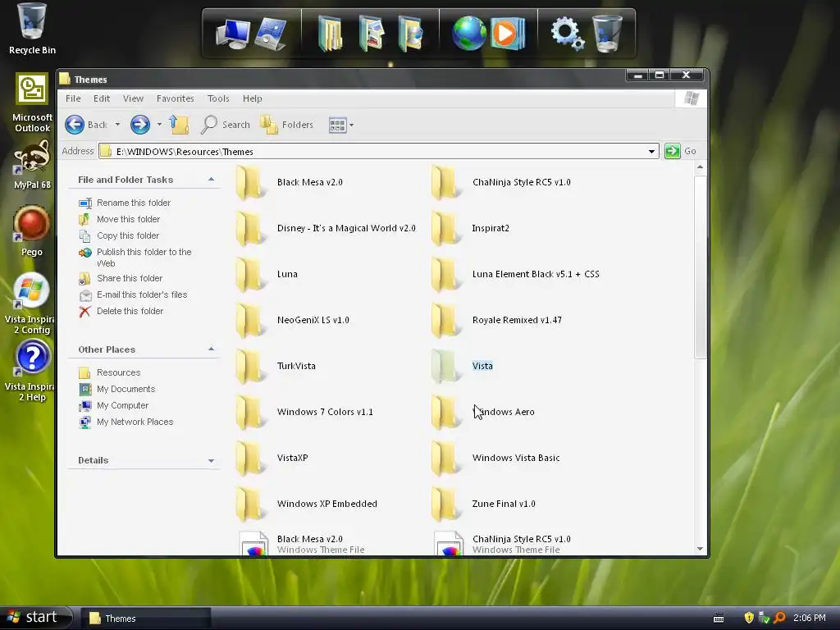This screenshot has height=630, width=840.
Task: Select the Luna folder
Action: (267, 274)
